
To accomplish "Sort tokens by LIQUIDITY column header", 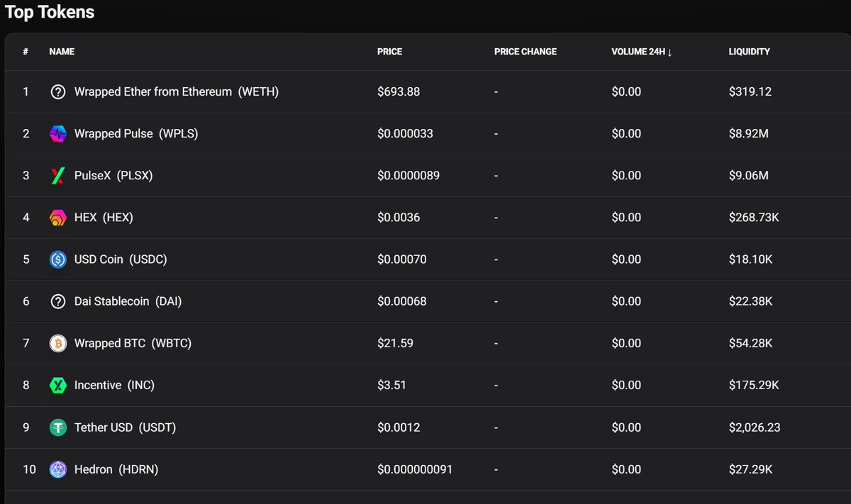I will tap(749, 51).
